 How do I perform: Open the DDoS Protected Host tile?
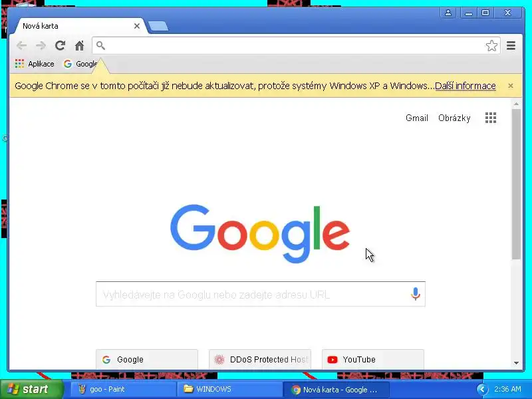point(260,359)
